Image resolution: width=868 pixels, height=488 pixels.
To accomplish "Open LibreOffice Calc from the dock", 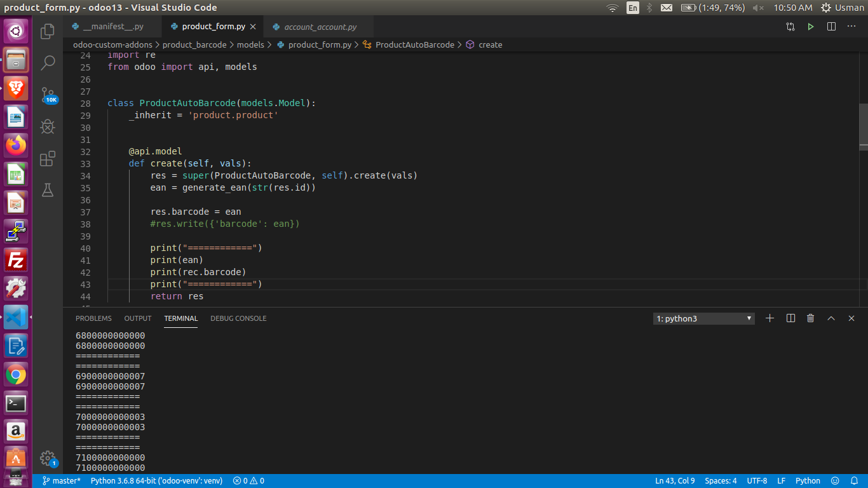I will tap(16, 174).
